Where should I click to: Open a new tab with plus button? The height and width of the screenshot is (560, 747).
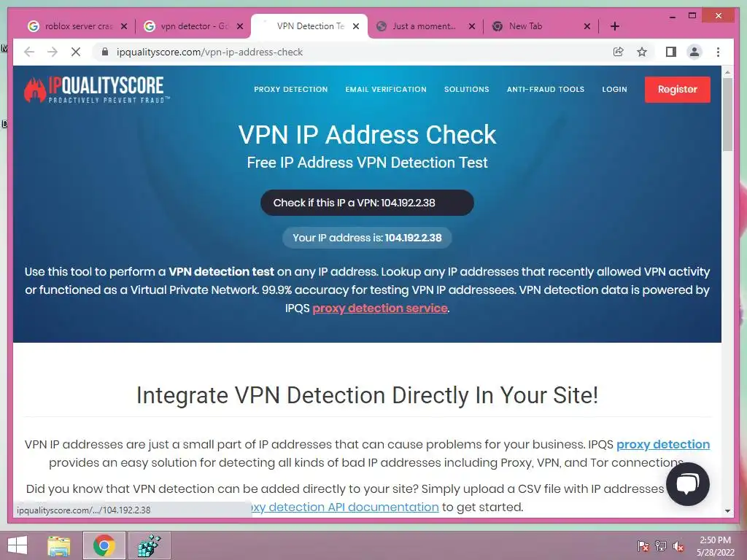pyautogui.click(x=615, y=26)
